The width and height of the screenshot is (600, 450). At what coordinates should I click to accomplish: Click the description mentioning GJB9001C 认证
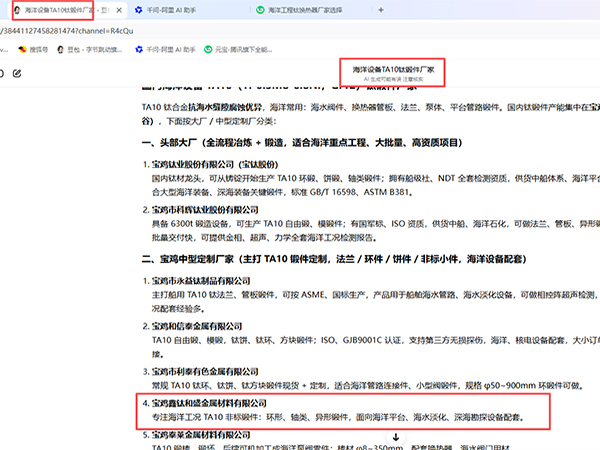(376, 347)
